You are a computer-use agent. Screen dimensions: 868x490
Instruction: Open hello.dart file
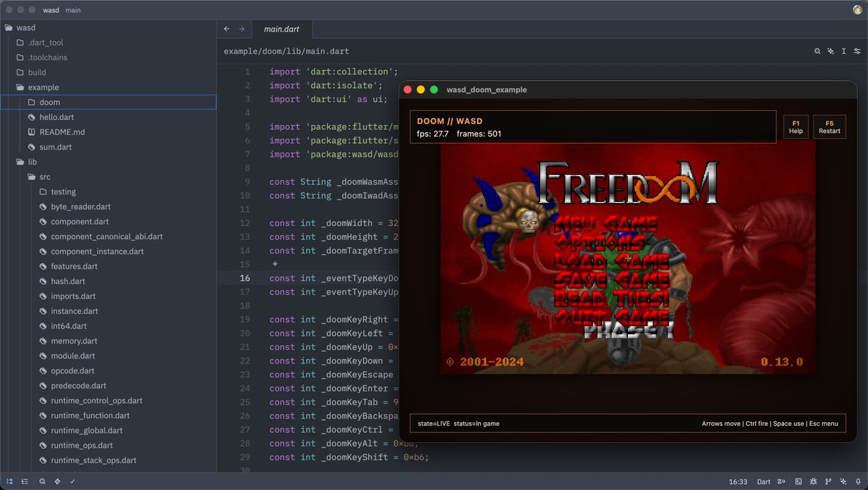click(109, 117)
